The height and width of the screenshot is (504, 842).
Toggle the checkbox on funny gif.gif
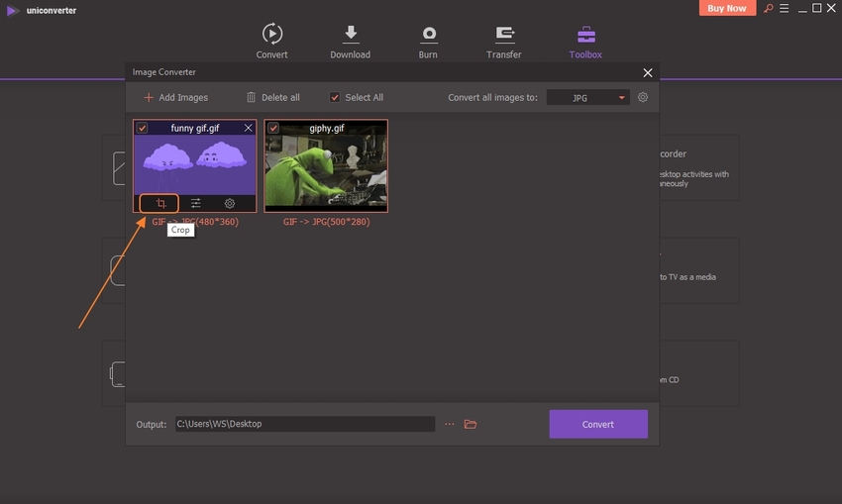pos(143,128)
